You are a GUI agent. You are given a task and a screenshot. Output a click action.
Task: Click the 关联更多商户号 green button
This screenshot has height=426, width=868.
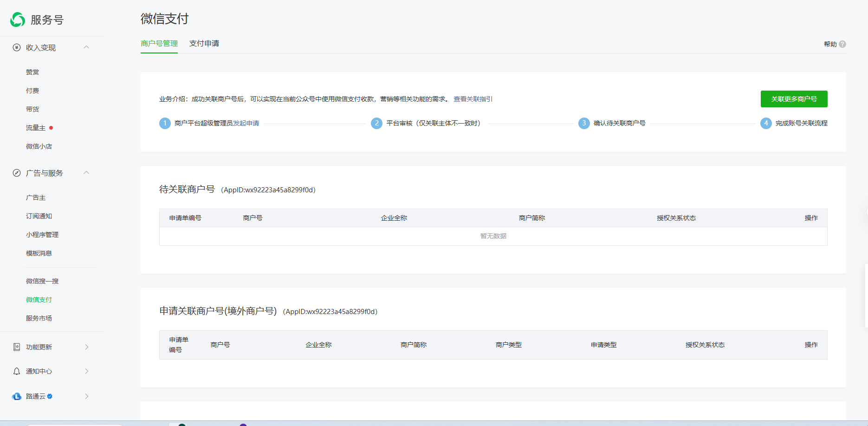794,99
